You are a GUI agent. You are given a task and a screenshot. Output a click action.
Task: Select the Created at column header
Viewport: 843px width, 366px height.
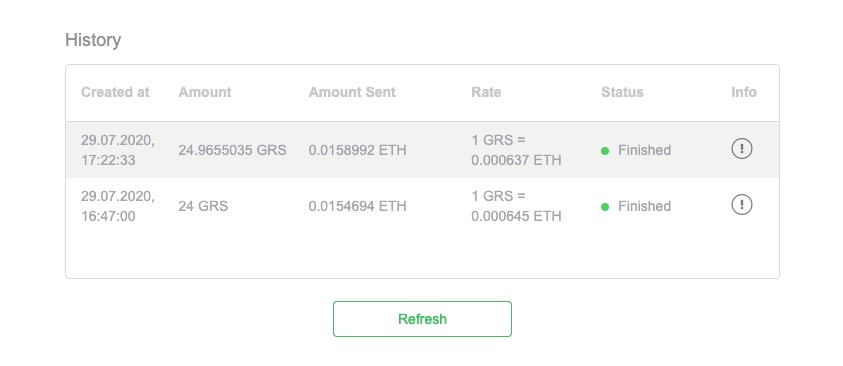point(115,92)
